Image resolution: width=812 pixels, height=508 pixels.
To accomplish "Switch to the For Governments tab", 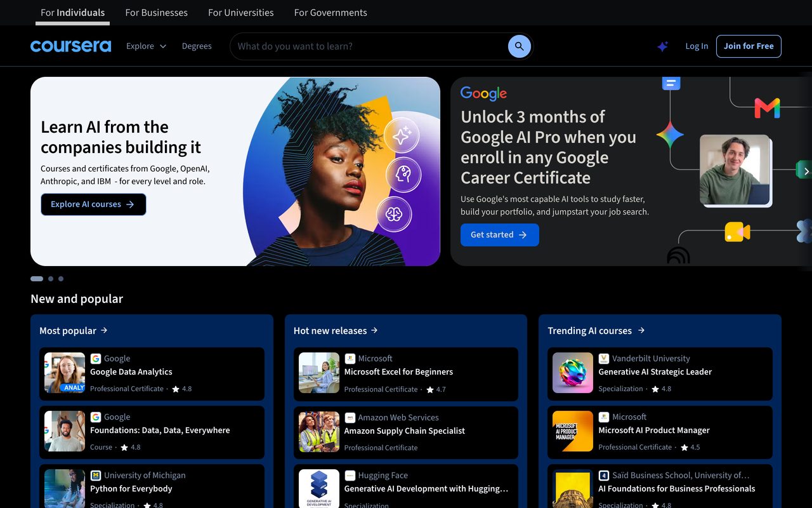I will click(331, 13).
